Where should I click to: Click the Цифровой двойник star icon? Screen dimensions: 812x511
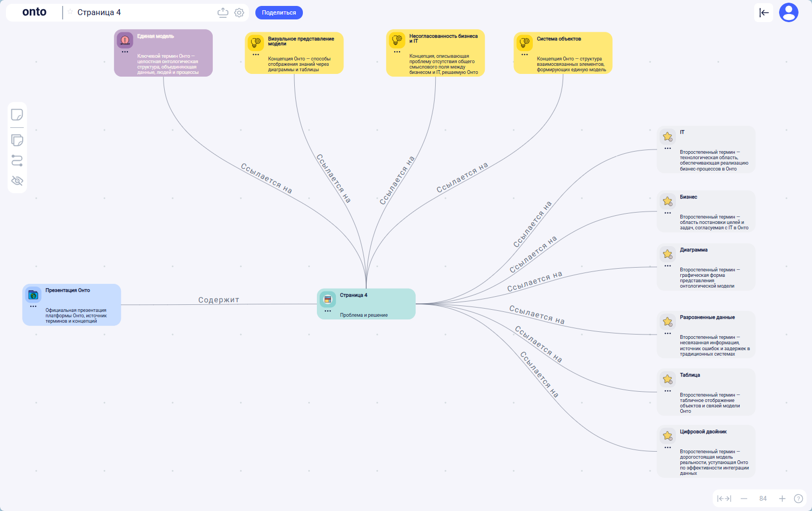(x=668, y=436)
